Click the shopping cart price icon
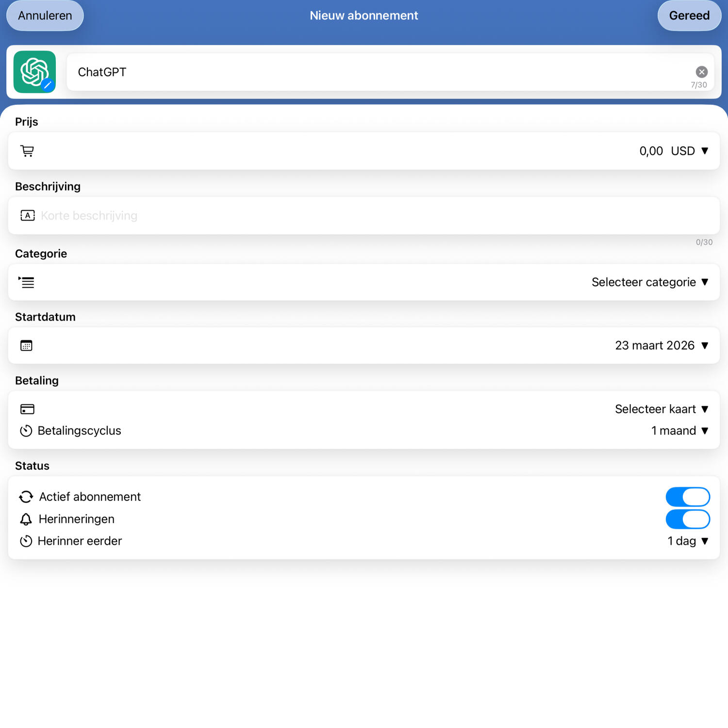 point(27,151)
